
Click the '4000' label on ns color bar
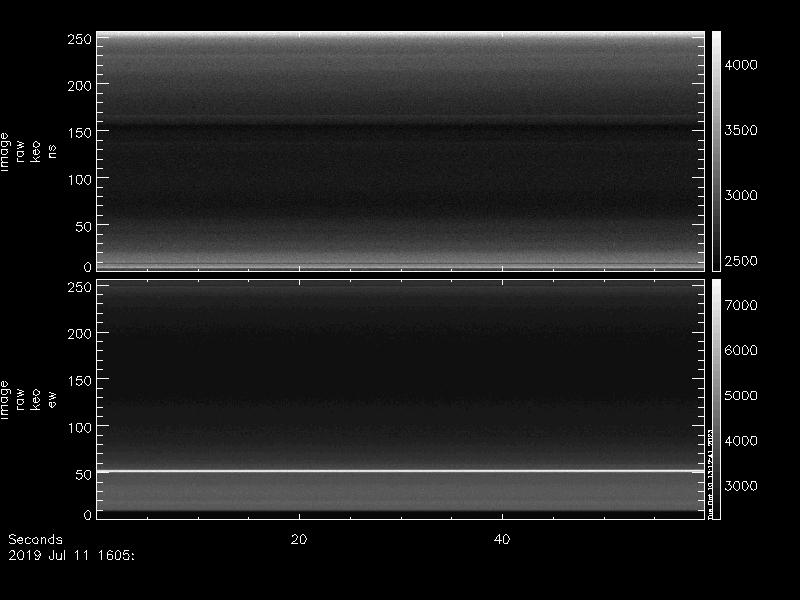[x=741, y=65]
